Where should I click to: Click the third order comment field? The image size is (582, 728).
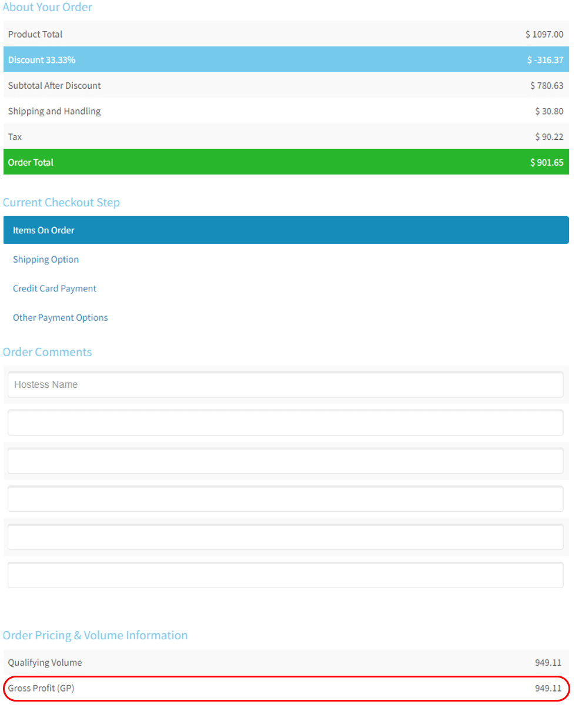[x=286, y=461]
